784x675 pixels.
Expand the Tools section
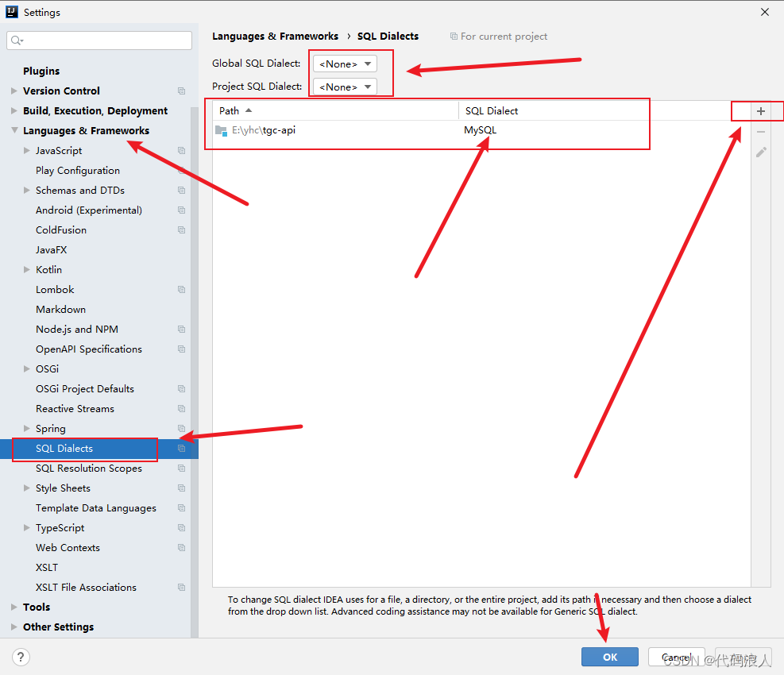14,607
